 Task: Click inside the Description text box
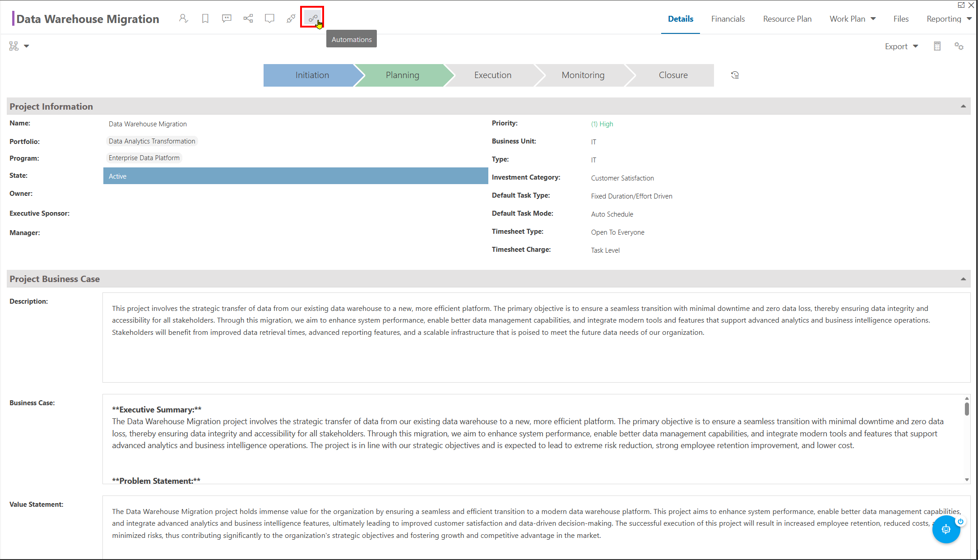click(536, 338)
